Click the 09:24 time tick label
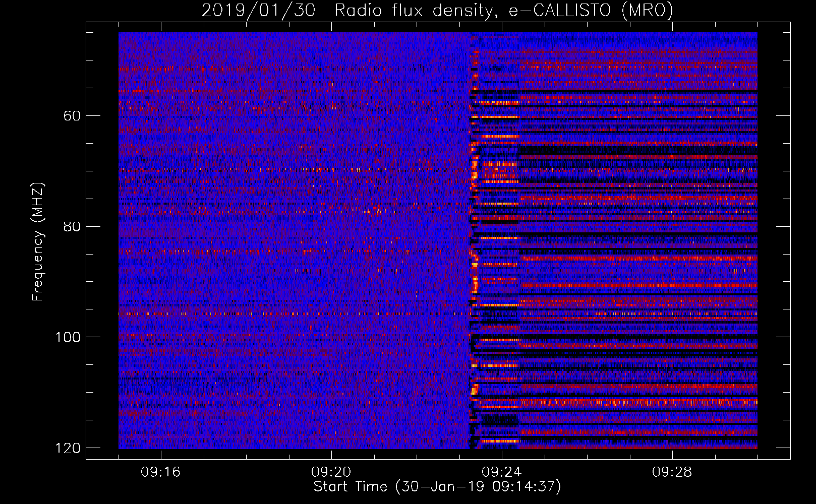Screen dimensions: 816x504 pos(501,472)
